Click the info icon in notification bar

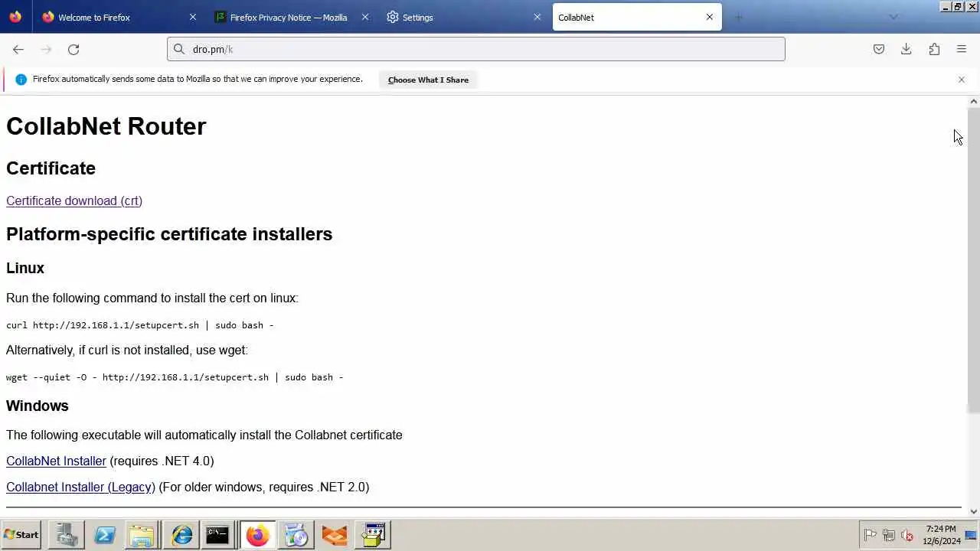tap(21, 80)
